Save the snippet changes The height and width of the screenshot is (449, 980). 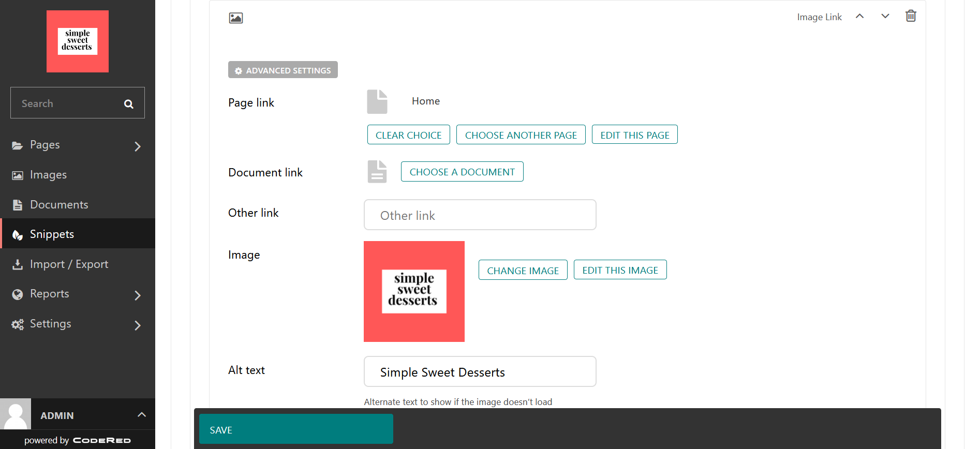tap(296, 429)
